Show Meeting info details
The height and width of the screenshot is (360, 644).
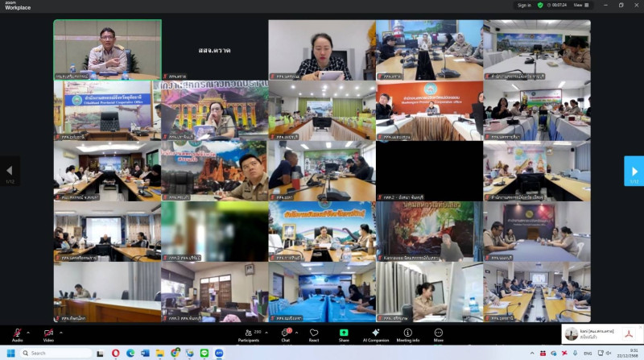click(407, 333)
